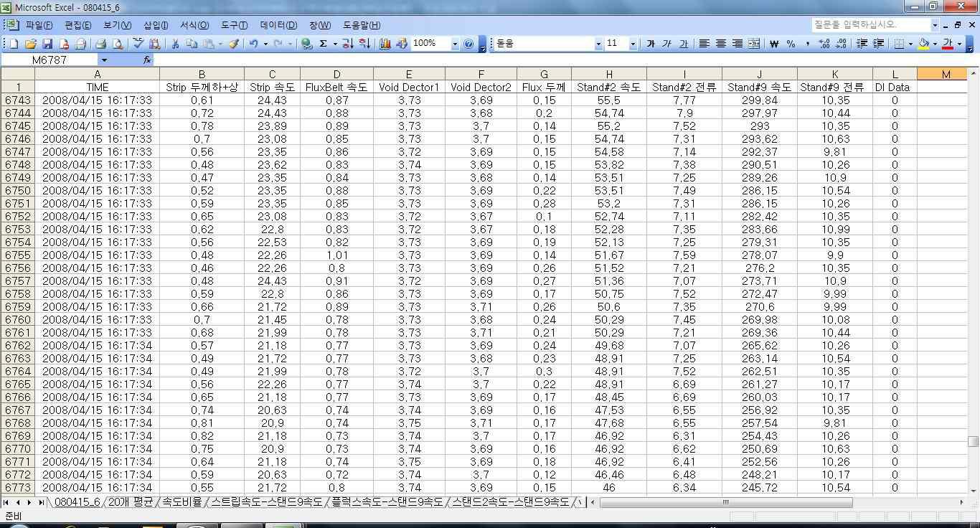Viewport: 980px width, 528px height.
Task: Switch to the 속도비율 sheet tab
Action: 182,502
